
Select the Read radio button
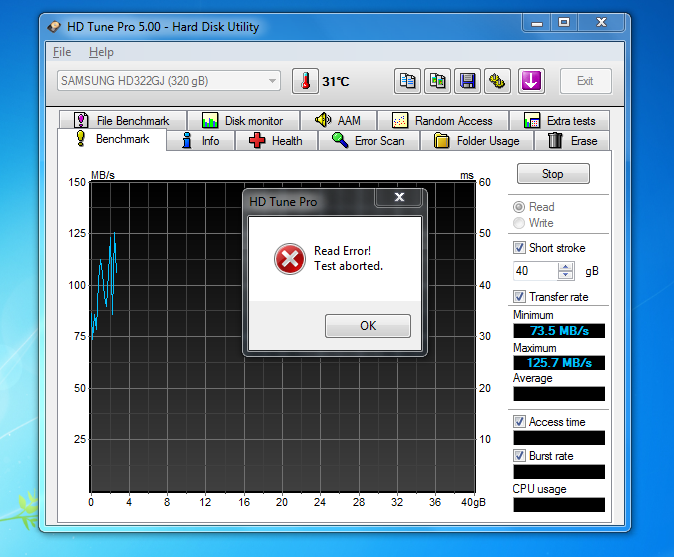[x=519, y=207]
